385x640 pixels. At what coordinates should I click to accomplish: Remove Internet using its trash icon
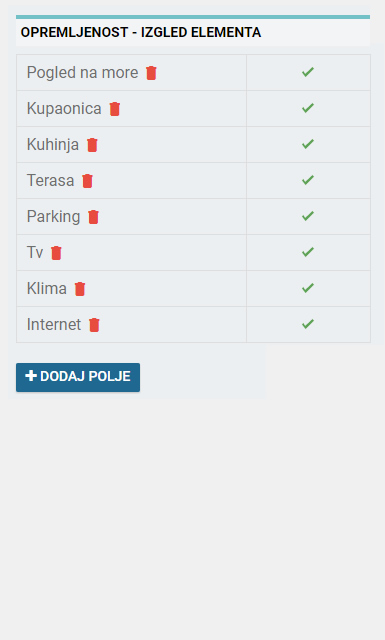(94, 325)
